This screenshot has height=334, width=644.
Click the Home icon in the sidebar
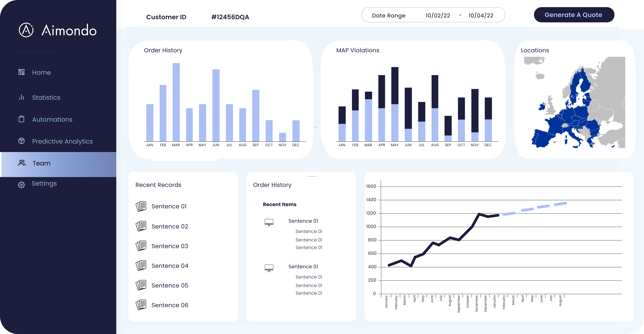(x=21, y=72)
